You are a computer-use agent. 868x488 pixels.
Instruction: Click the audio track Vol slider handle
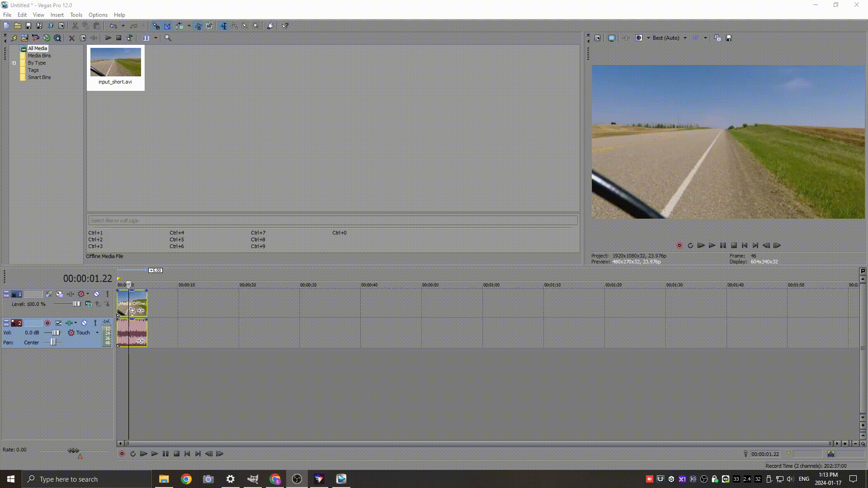tap(56, 333)
